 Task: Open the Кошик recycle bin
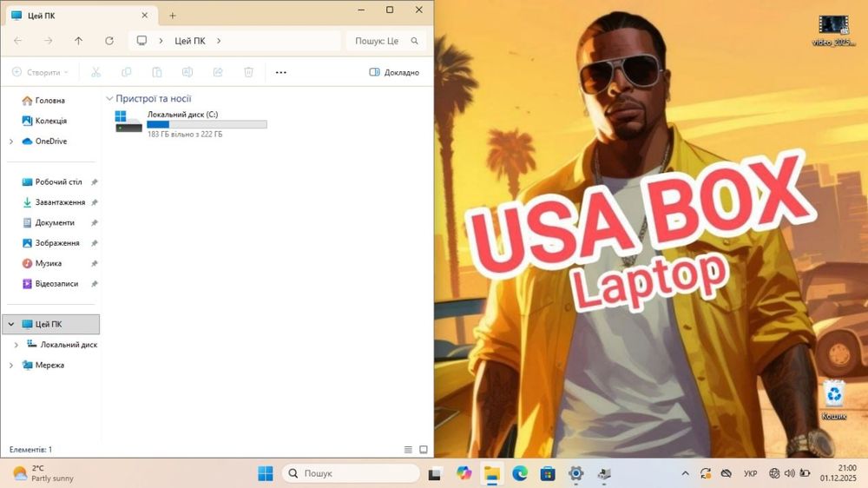pyautogui.click(x=833, y=400)
